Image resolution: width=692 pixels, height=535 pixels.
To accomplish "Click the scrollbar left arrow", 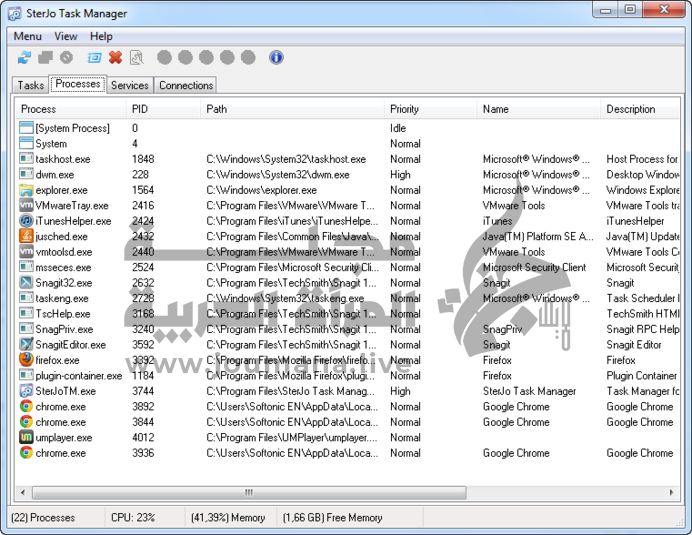I will [x=23, y=492].
